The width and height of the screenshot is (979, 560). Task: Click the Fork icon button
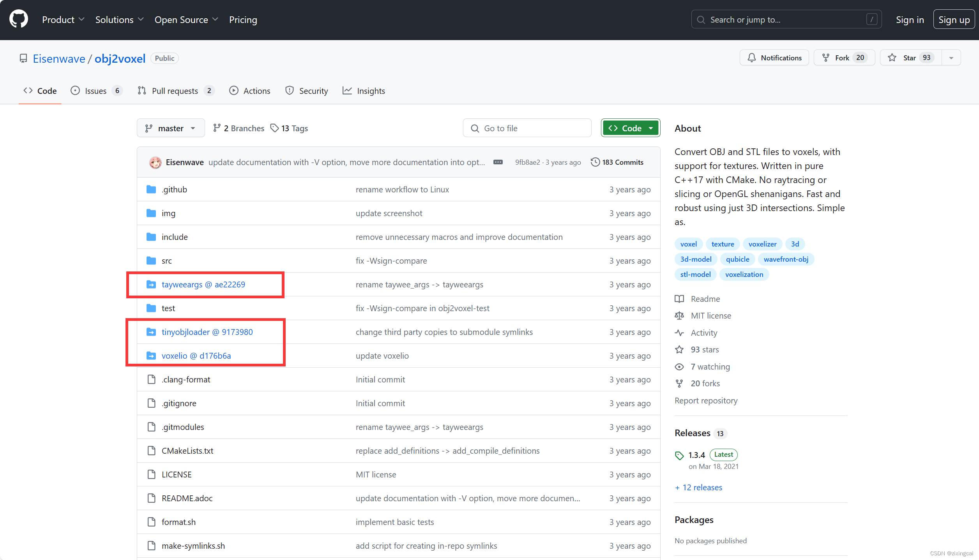pos(825,58)
